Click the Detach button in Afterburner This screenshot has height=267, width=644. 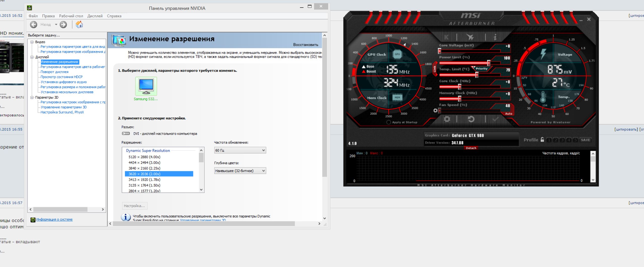click(x=471, y=148)
